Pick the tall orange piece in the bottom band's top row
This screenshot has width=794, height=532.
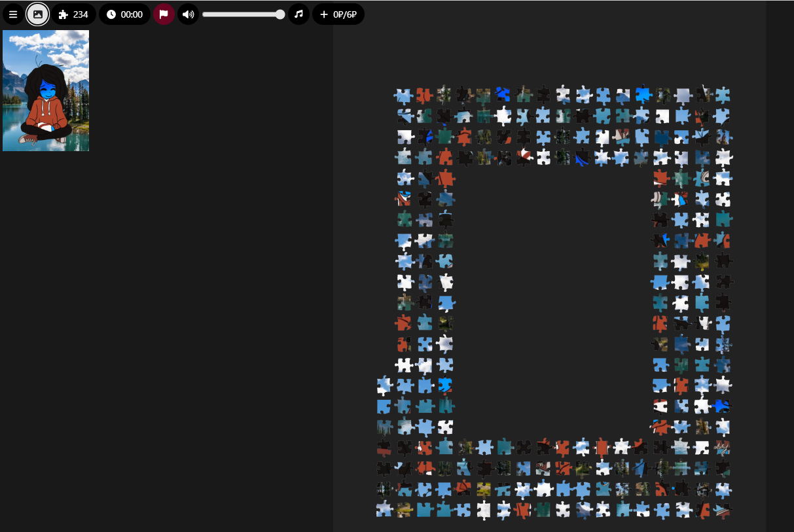tap(602, 448)
